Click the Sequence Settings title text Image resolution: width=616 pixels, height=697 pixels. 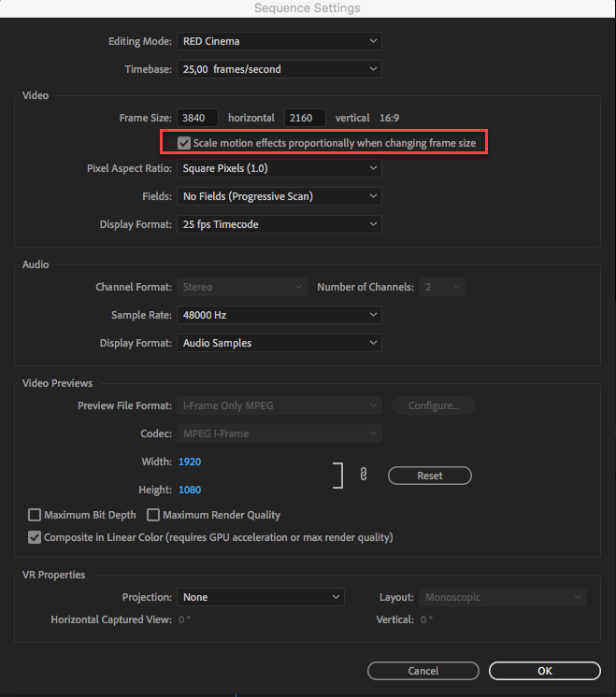[308, 8]
